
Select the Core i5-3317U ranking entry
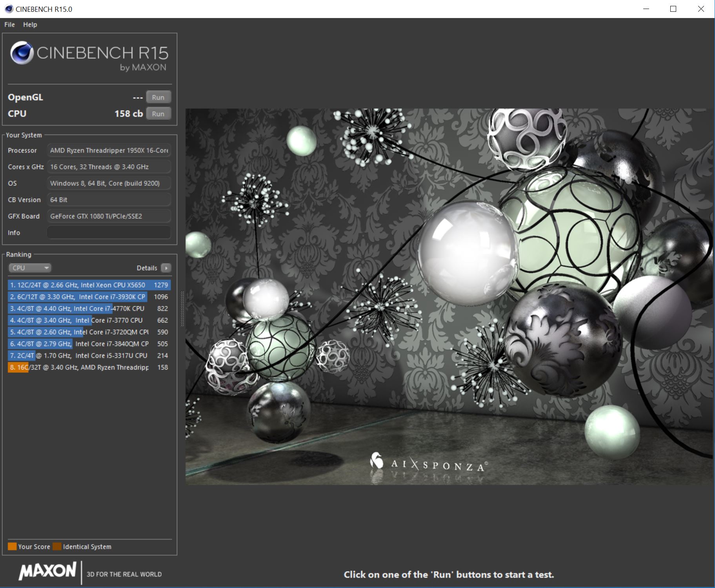(x=89, y=356)
